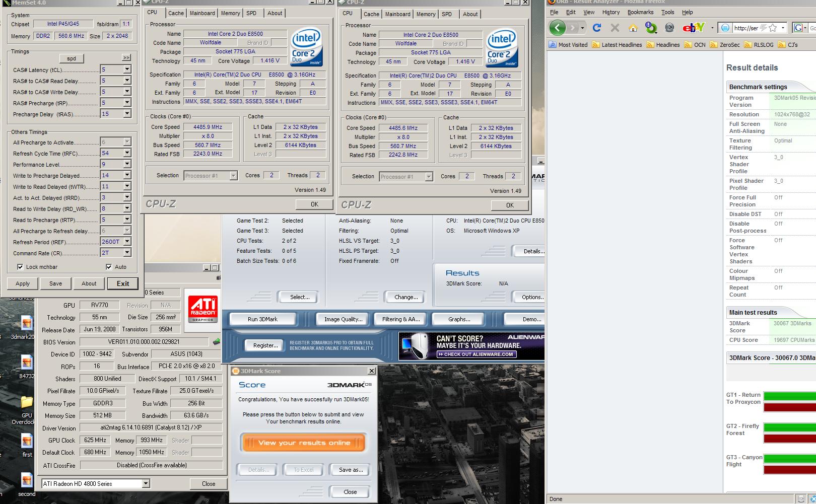This screenshot has height=504, width=816.
Task: Open Refresh Period (tREF) dropdown
Action: [x=127, y=242]
